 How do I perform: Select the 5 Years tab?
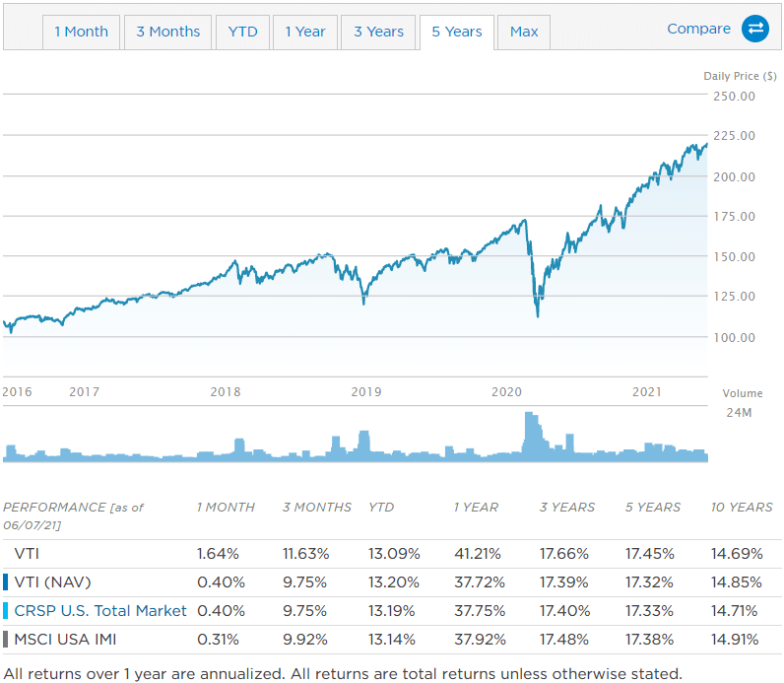click(456, 32)
